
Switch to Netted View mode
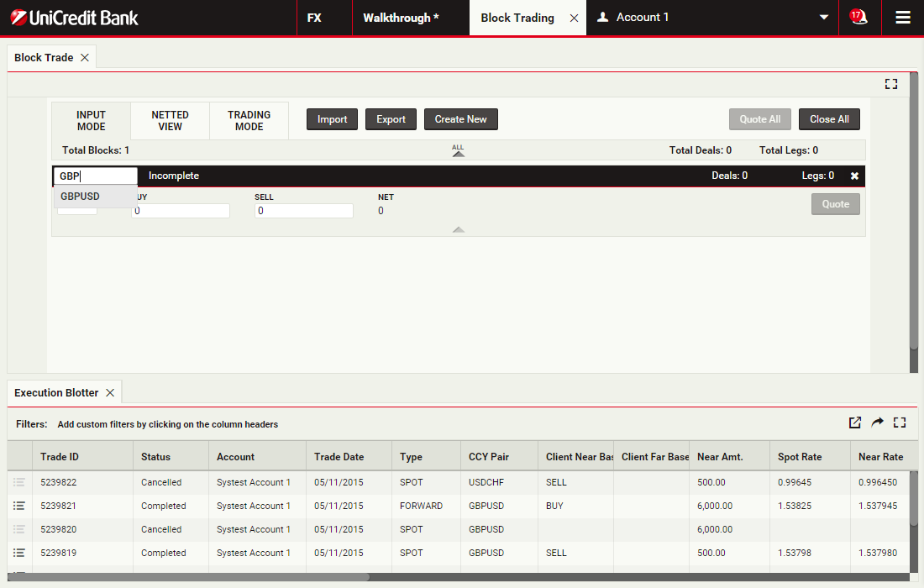(170, 121)
